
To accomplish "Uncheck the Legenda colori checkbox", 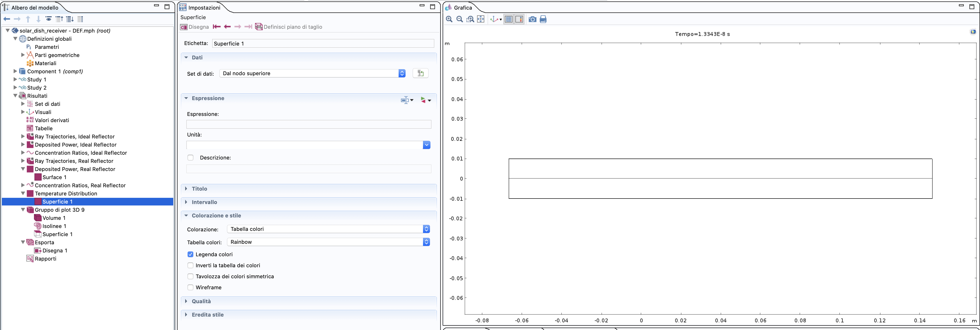I will (x=191, y=254).
